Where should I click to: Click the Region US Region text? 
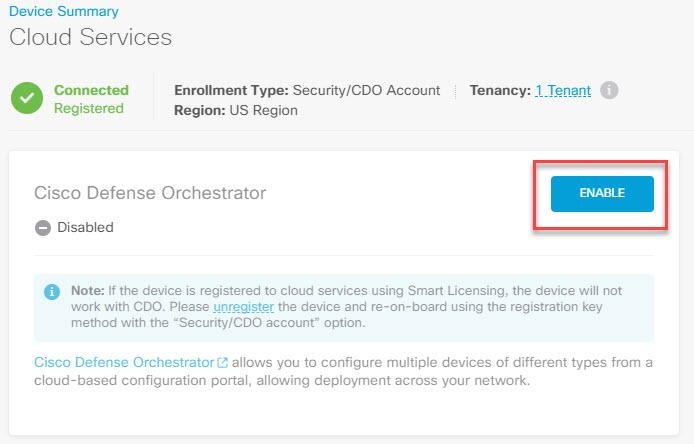pos(236,110)
